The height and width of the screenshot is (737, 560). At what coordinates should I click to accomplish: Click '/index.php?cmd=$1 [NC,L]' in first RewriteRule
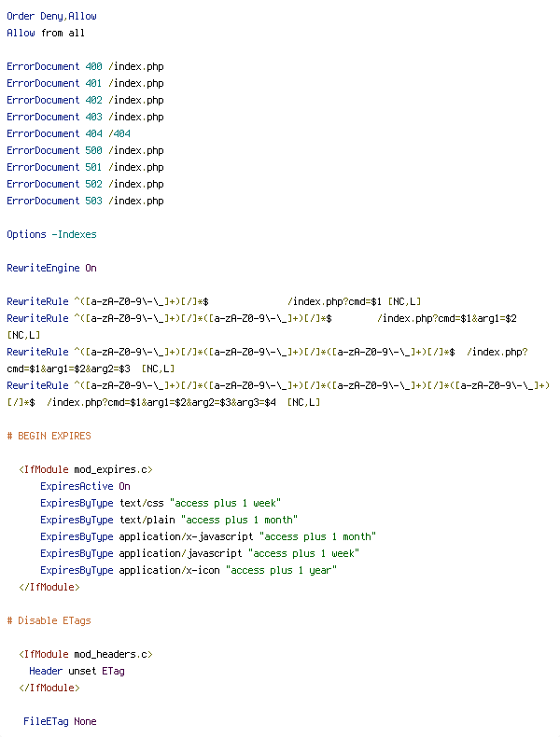[x=355, y=301]
